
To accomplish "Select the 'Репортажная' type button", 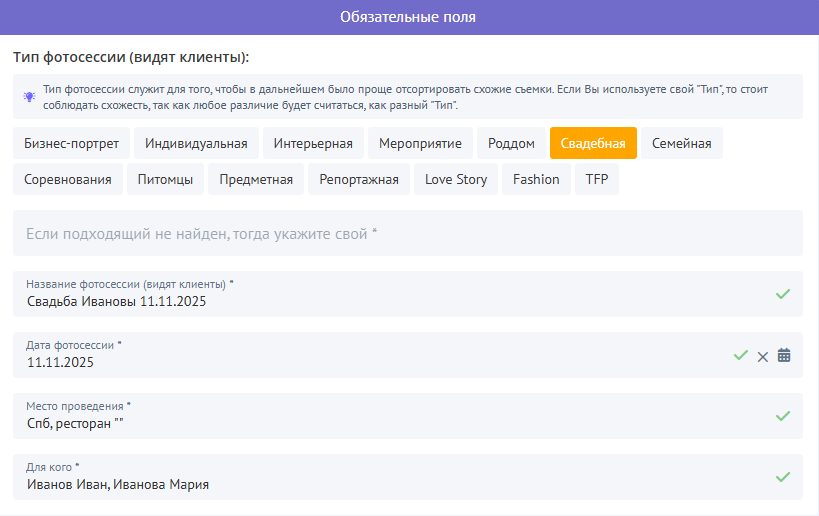I will pyautogui.click(x=358, y=179).
